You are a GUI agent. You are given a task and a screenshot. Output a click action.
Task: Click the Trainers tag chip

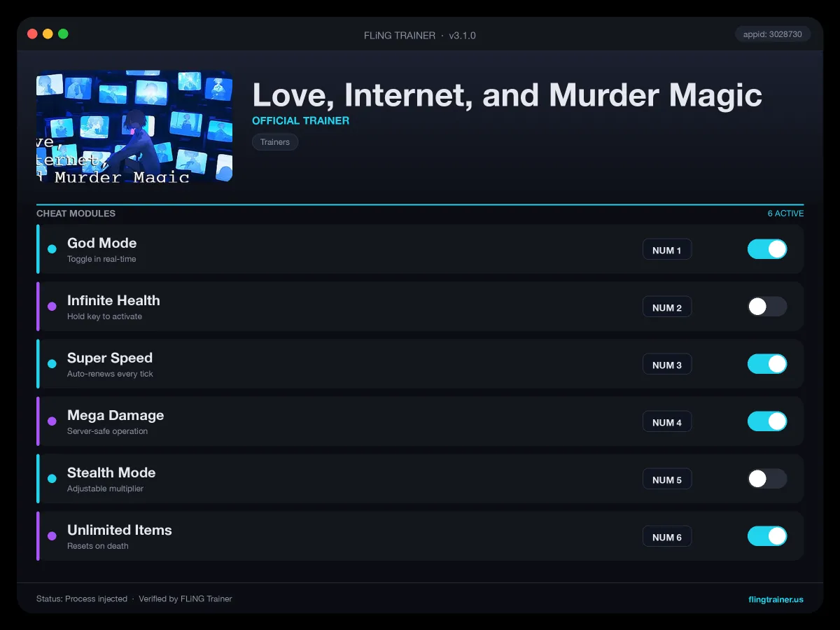pyautogui.click(x=275, y=142)
